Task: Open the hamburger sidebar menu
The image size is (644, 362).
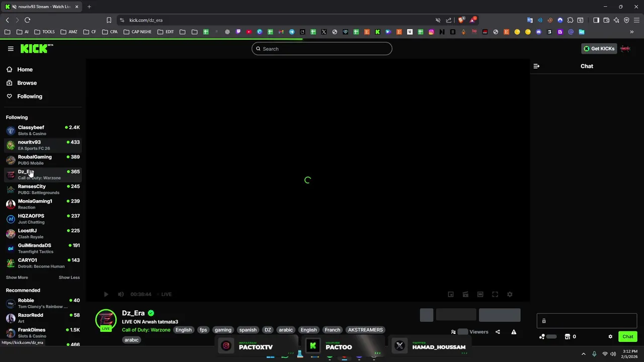Action: click(11, 49)
